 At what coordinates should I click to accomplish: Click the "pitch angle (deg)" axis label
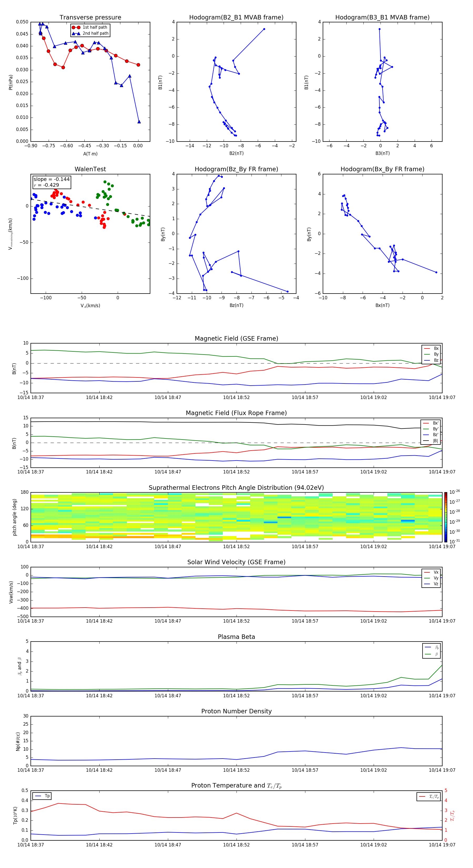click(x=14, y=517)
